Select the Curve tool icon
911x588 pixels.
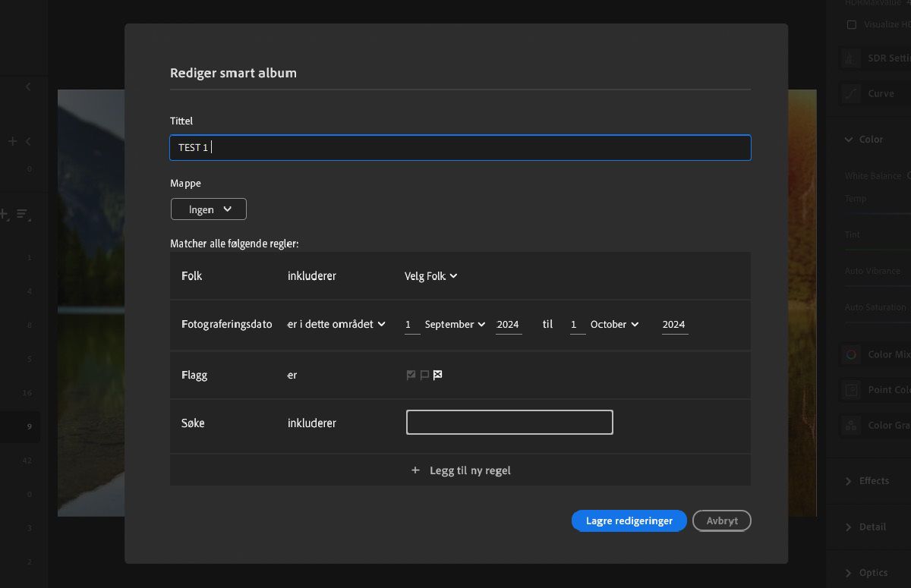click(x=851, y=93)
